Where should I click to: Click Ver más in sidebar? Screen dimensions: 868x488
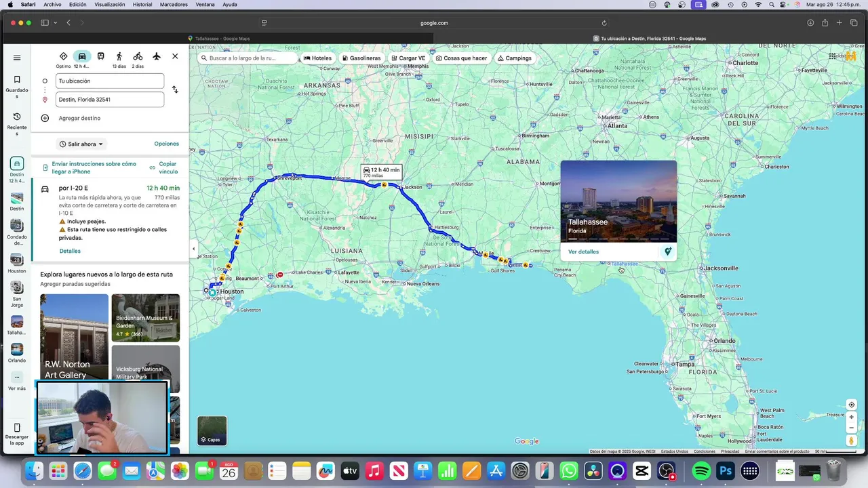pos(17,382)
